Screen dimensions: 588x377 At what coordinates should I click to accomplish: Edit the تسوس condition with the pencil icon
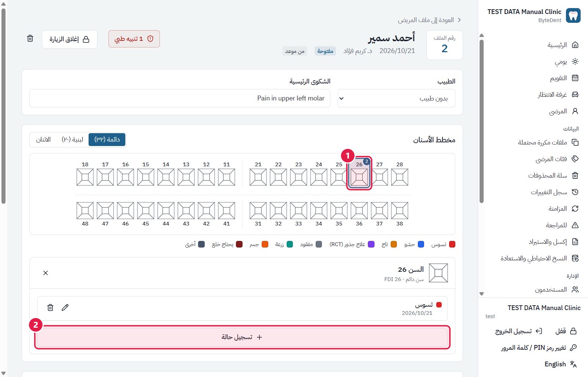click(x=65, y=307)
